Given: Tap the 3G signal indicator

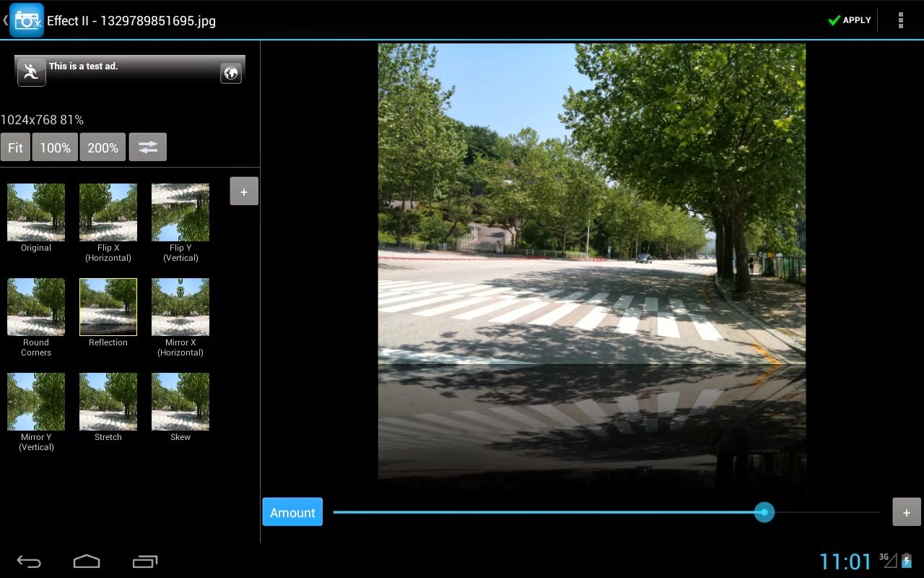Looking at the screenshot, I should tap(888, 560).
